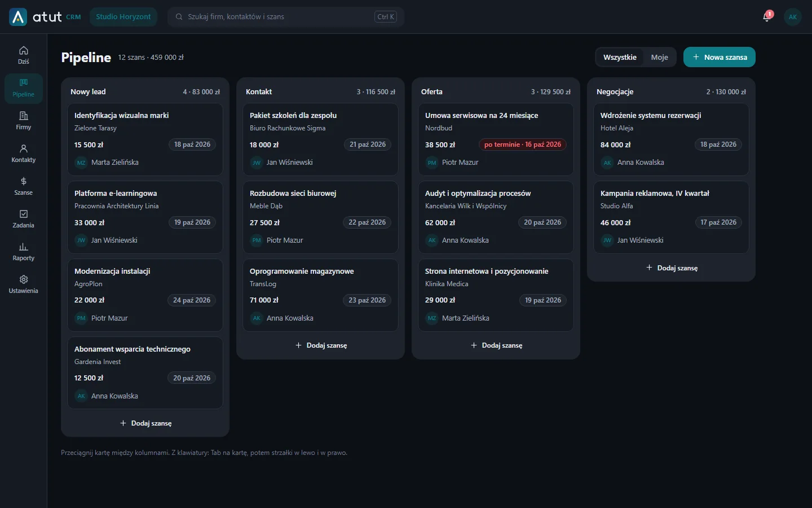This screenshot has height=508, width=812.
Task: Click AK avatar on Wdrożenie systemu rezerwacji
Action: [607, 163]
